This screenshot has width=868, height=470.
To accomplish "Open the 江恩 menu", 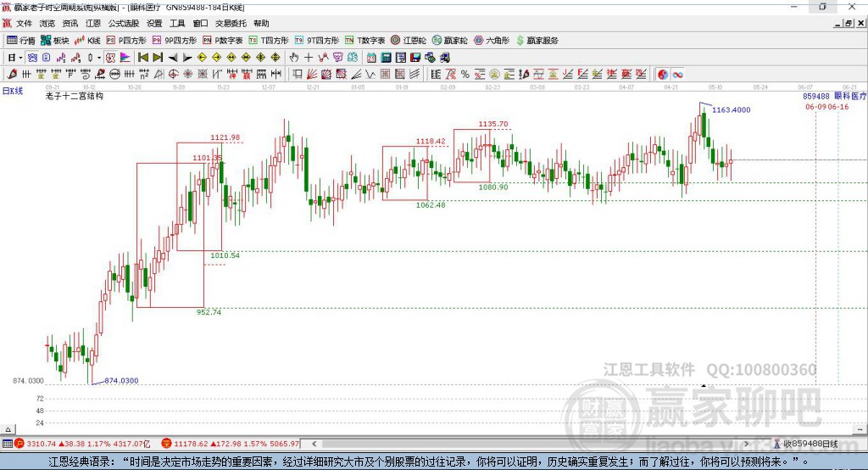I will (93, 23).
